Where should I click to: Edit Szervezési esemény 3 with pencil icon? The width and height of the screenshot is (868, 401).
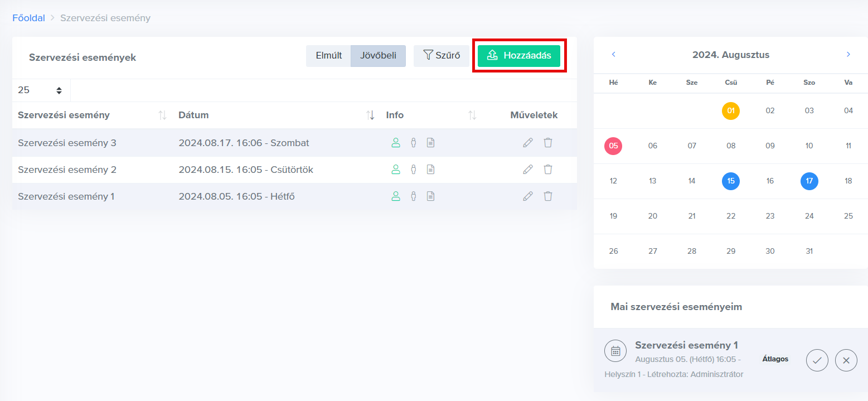(528, 143)
